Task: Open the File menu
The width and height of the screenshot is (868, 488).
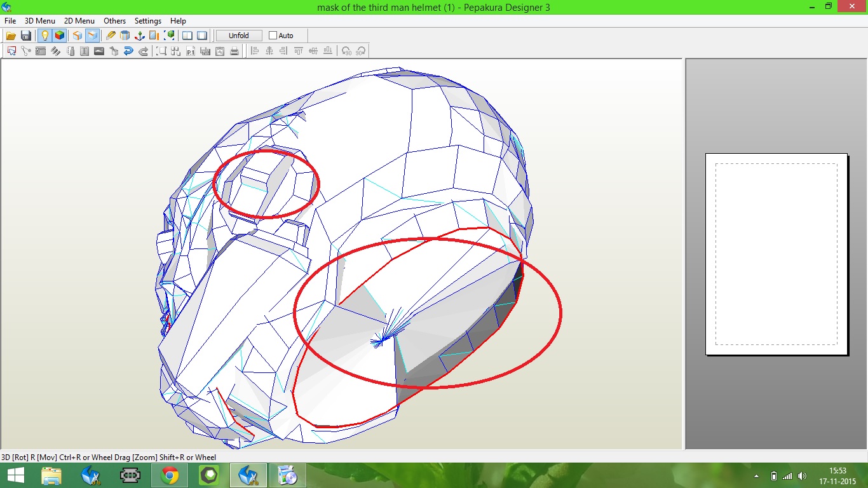Action: pos(10,21)
